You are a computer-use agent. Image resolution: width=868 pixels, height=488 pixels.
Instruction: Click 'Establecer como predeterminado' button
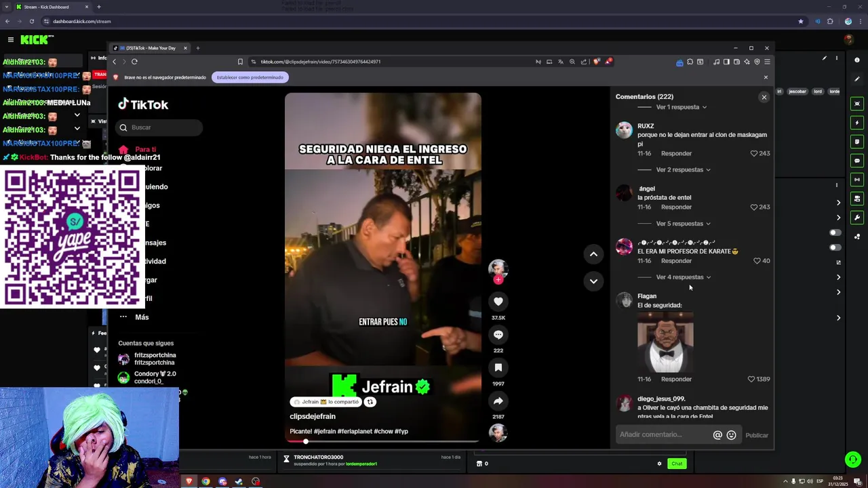coord(250,77)
